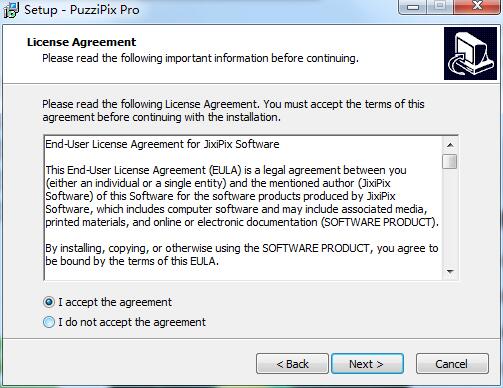This screenshot has height=388, width=503.
Task: Click the paragraph starting "By installing, copying"
Action: (242, 255)
